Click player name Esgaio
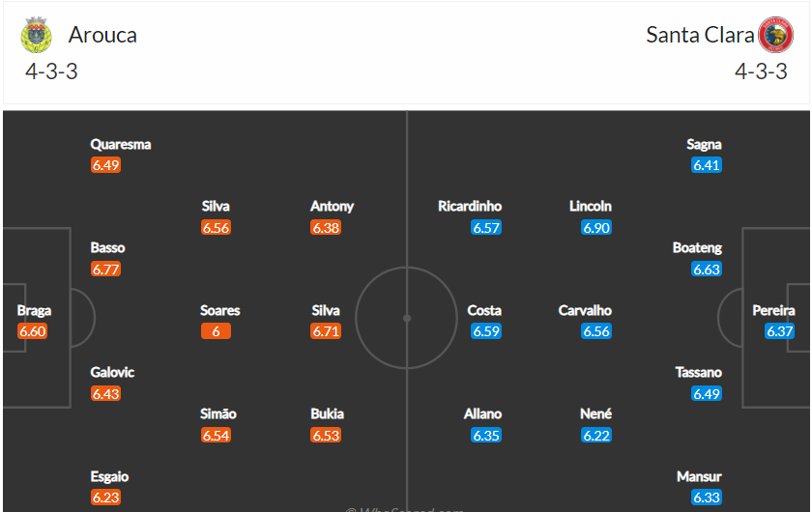 pos(109,476)
